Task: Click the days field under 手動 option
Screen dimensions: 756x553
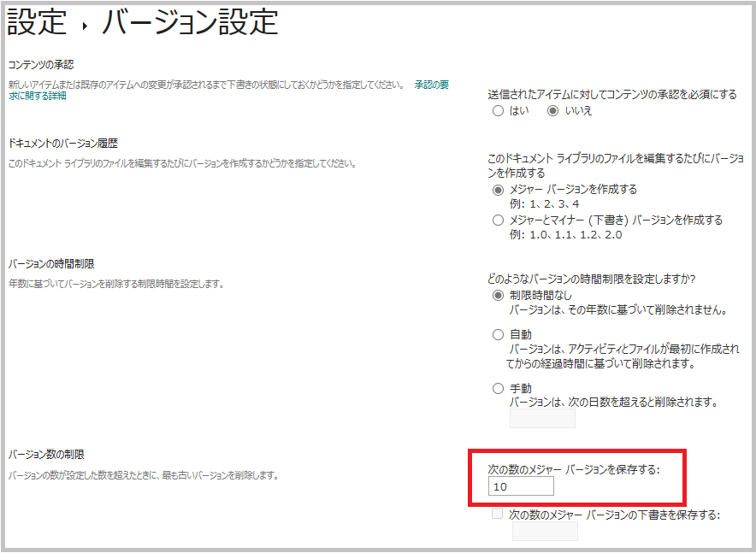Action: click(x=542, y=419)
